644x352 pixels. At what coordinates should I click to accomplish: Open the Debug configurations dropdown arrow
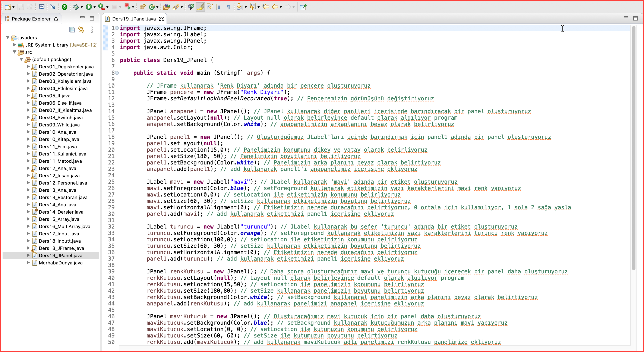[82, 7]
